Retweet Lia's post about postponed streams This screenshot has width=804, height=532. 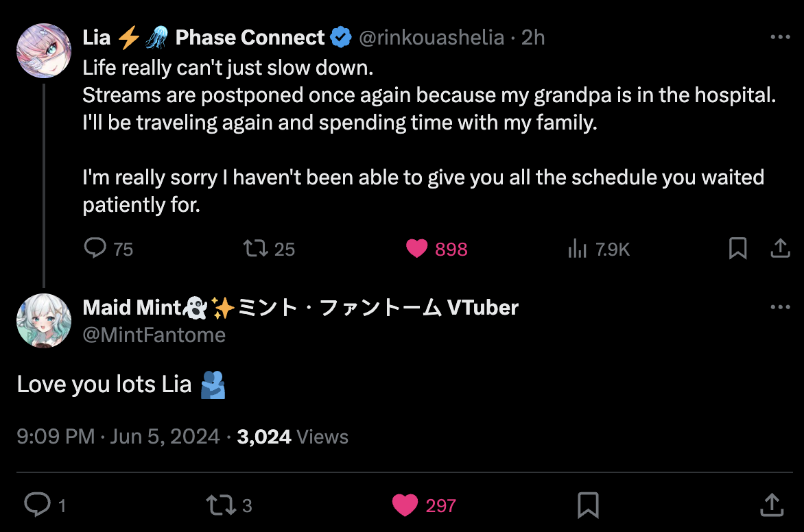tap(256, 248)
